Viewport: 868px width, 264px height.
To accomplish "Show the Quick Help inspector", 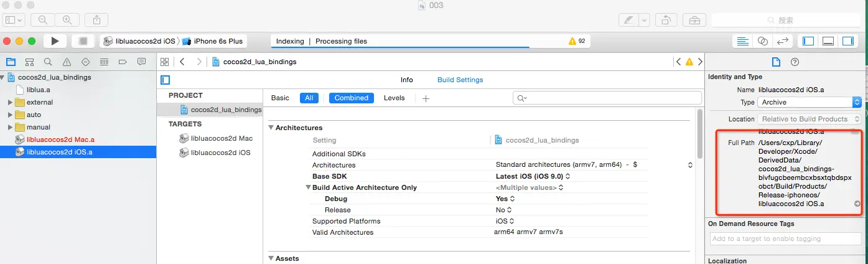I will click(x=795, y=62).
